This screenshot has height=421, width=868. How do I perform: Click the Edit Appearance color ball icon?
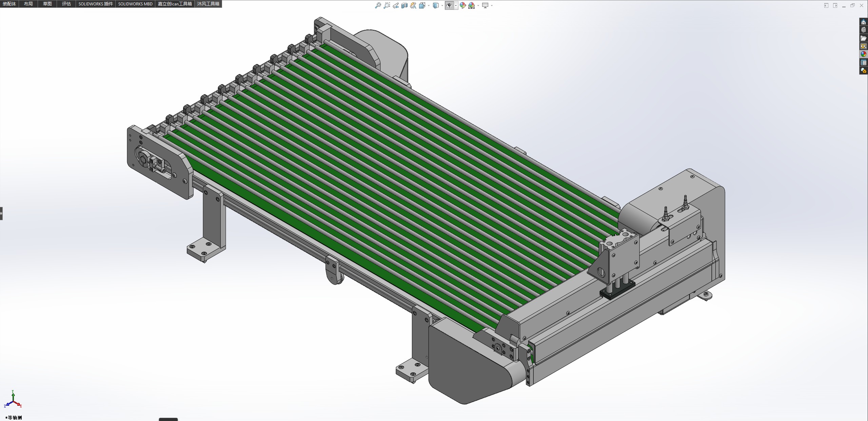coord(462,5)
